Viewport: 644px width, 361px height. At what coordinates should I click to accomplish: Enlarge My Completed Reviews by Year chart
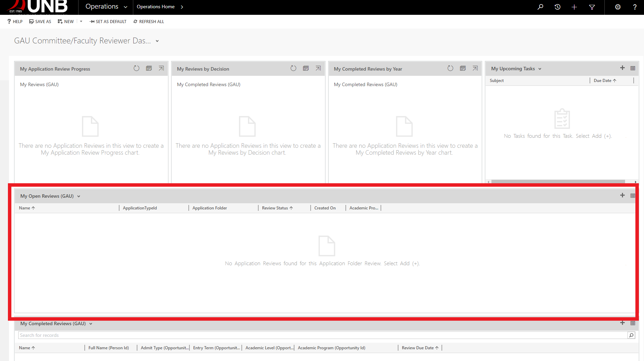tap(475, 69)
